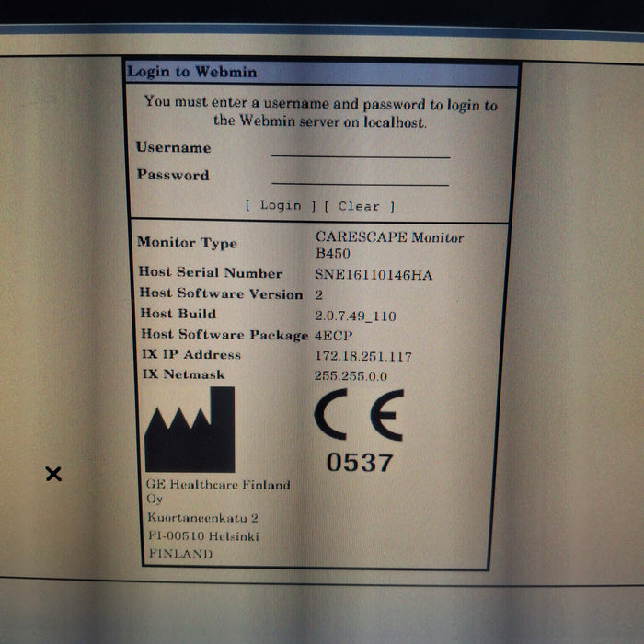Click the manufacturer factory icon
The width and height of the screenshot is (644, 644).
pos(190,430)
